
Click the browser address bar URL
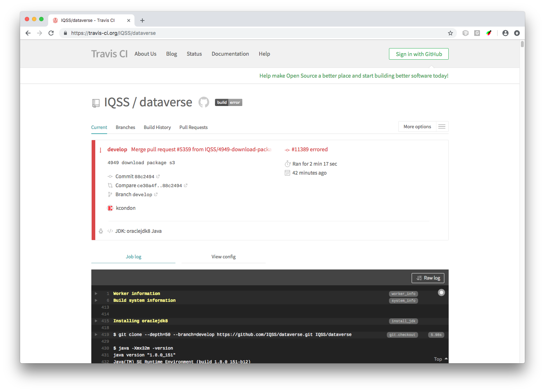pyautogui.click(x=113, y=33)
